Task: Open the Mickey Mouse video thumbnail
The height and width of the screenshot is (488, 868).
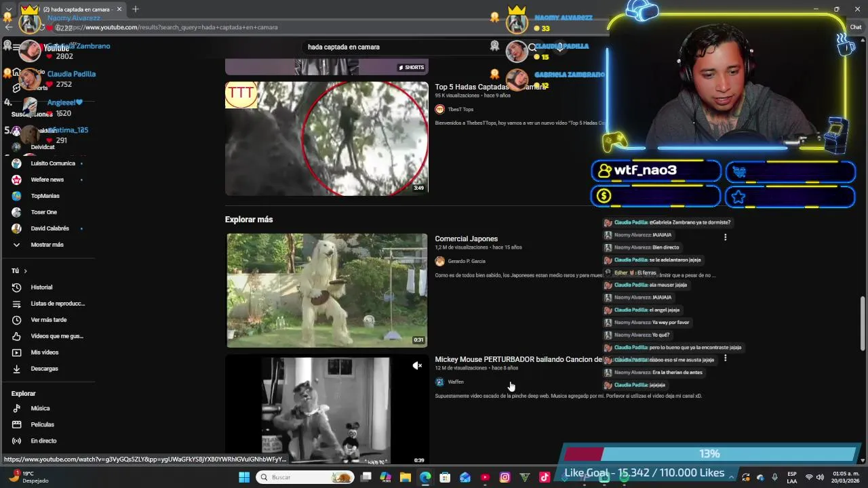Action: 327,410
